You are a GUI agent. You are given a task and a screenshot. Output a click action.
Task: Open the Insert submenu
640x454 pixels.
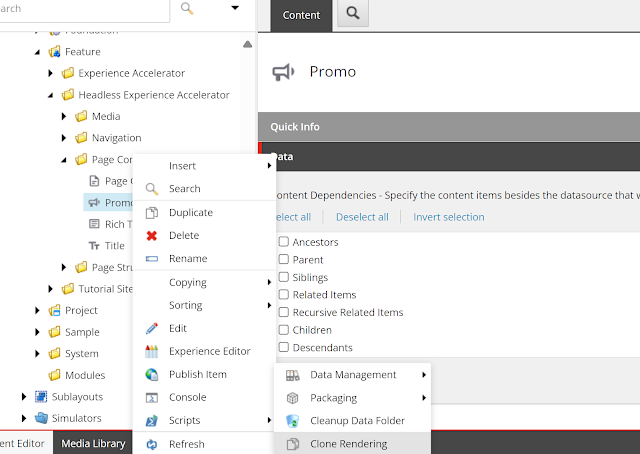click(x=205, y=166)
